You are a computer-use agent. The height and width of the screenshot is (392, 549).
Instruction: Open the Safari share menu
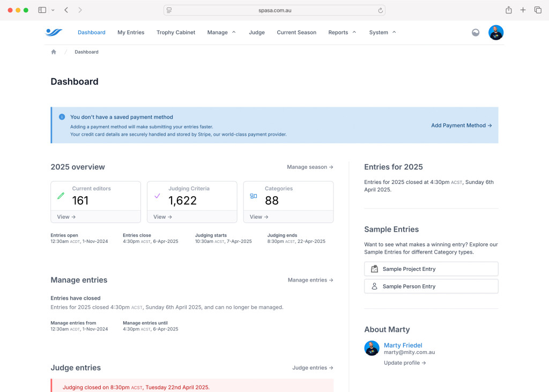coord(509,10)
